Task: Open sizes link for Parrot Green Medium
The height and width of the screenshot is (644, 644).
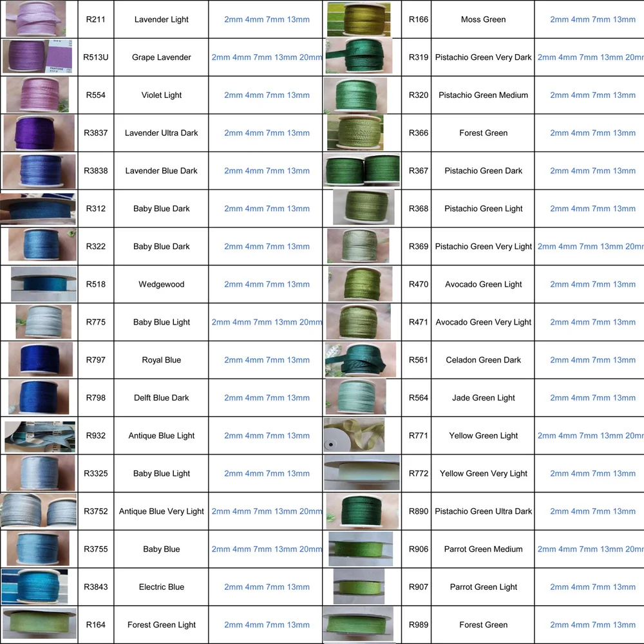Action: [x=591, y=549]
